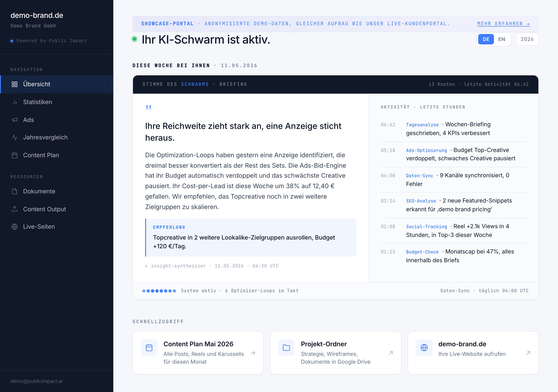This screenshot has width=558, height=392.
Task: Open the demo-brand.de live website card
Action: pyautogui.click(x=473, y=353)
